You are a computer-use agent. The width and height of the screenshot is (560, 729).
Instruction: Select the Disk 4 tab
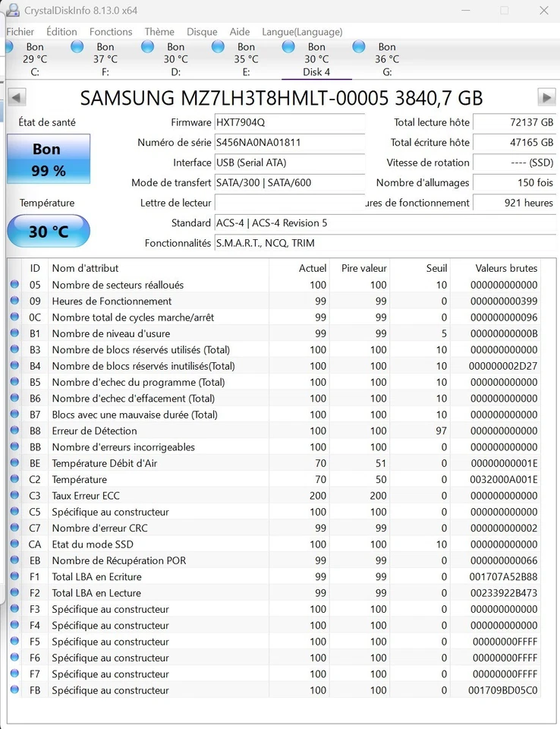316,59
